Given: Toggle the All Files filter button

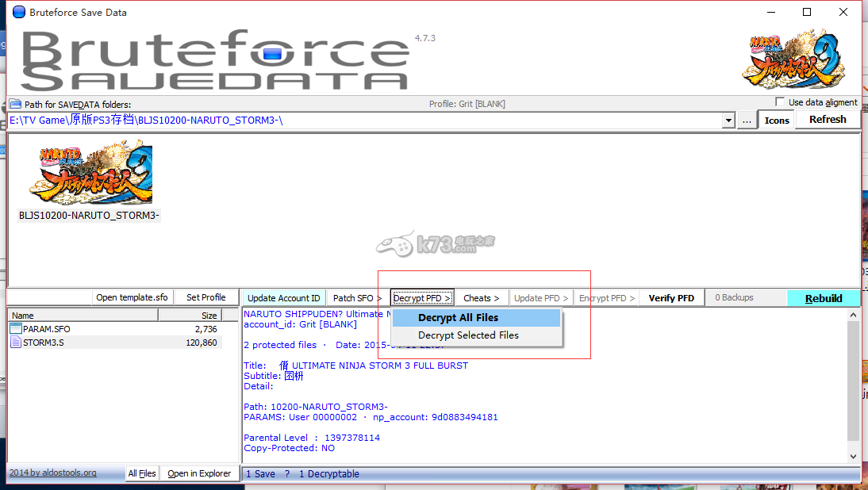Looking at the screenshot, I should coord(142,473).
